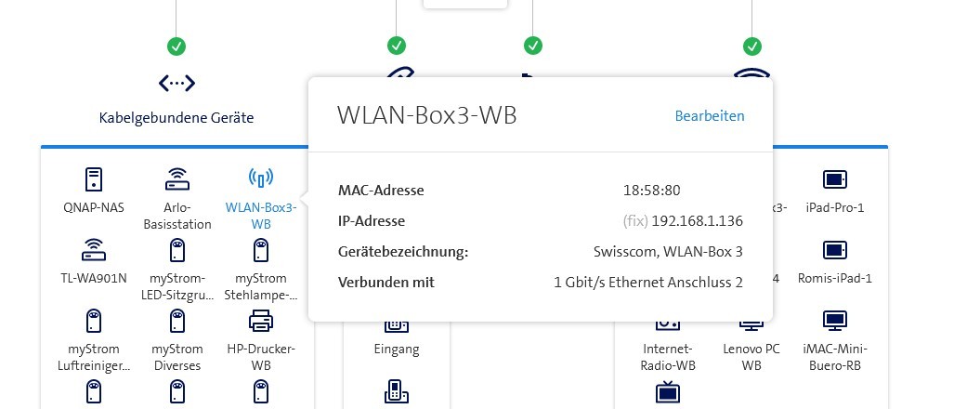The height and width of the screenshot is (409, 980).
Task: Select the iMAC-Mini-Buero-RB computer icon
Action: click(834, 322)
